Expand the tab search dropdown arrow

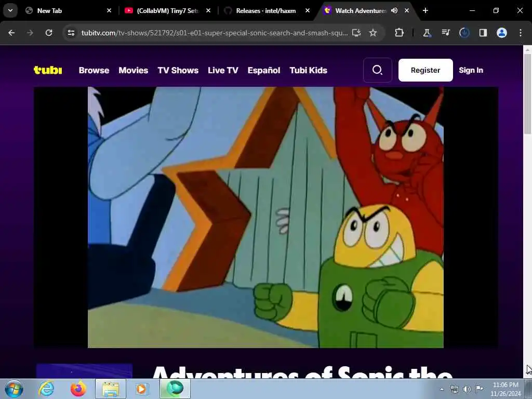click(x=10, y=10)
